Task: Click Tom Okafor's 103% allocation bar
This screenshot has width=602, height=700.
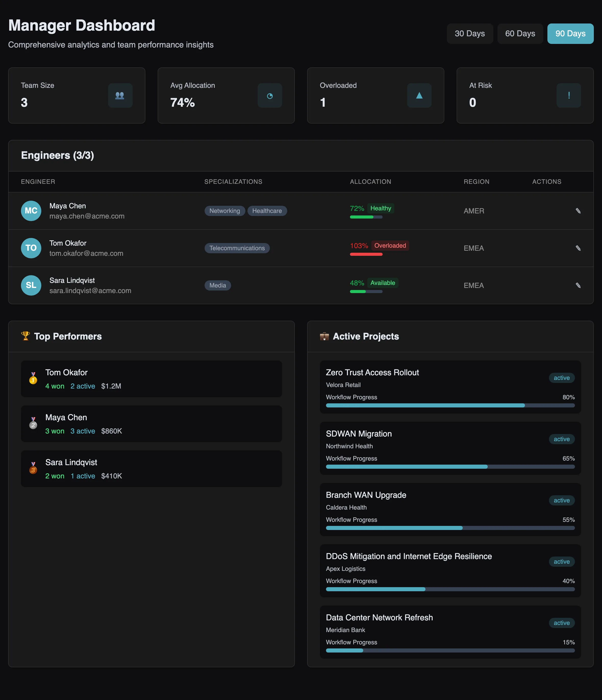Action: click(x=366, y=254)
